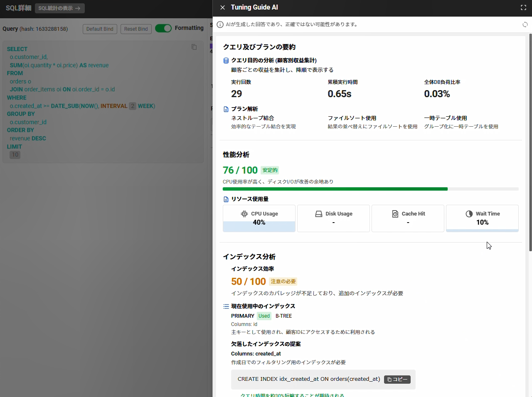Select the Wait Time 10% card
Viewport: 532px width, 397px height.
(482, 218)
